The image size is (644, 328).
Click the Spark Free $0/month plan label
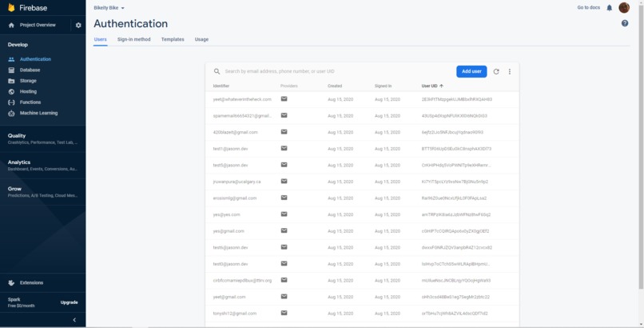pyautogui.click(x=21, y=302)
